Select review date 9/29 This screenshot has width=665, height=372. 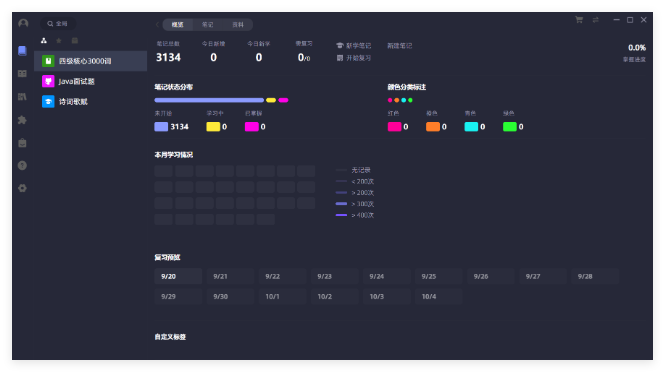click(178, 296)
